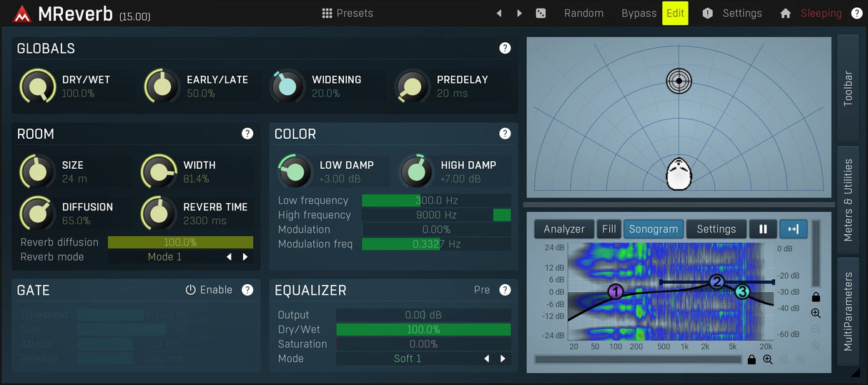Select previous Equalizer mode with left arrow
The height and width of the screenshot is (385, 868).
pyautogui.click(x=487, y=359)
